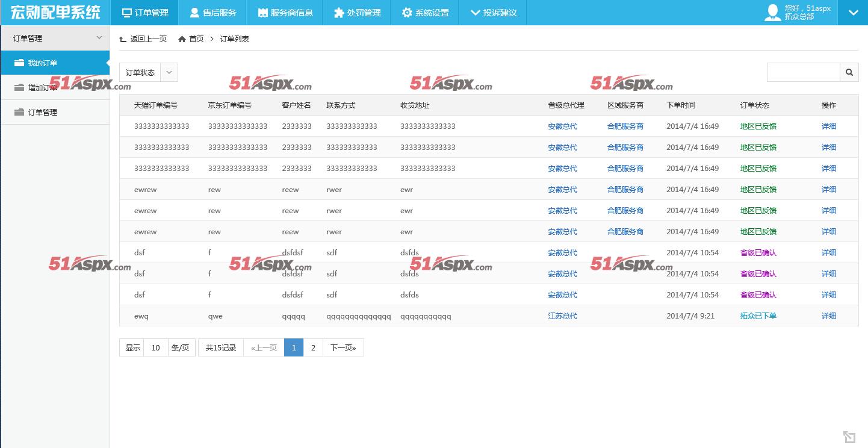Click folder icon next to sidebar 订单管理 item

coord(19,112)
